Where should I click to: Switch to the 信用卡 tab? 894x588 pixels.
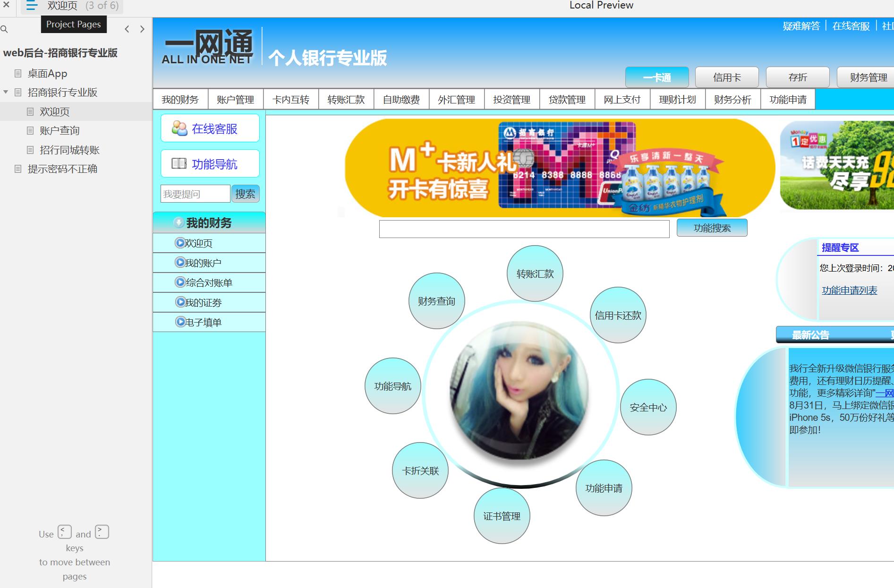click(727, 77)
